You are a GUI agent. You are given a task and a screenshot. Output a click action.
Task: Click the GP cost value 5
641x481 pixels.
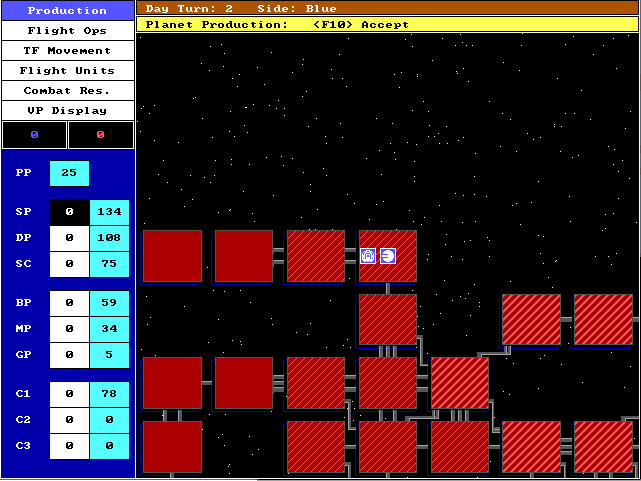point(109,354)
